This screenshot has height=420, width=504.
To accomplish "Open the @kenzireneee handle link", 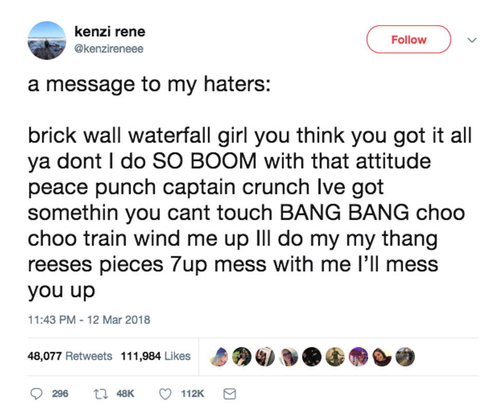I will 109,49.
